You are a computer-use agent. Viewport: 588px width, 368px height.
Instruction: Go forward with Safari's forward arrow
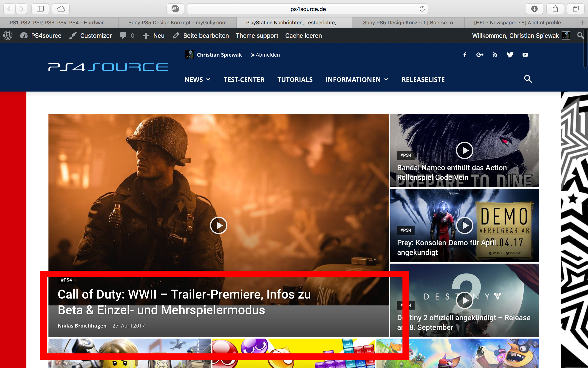pos(22,9)
